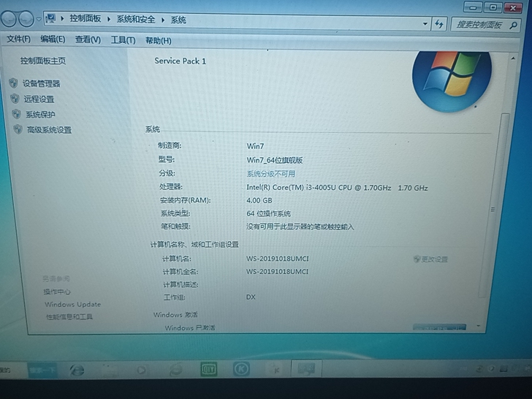
Task: Click model value Win7_64位旗舰版
Action: (275, 160)
